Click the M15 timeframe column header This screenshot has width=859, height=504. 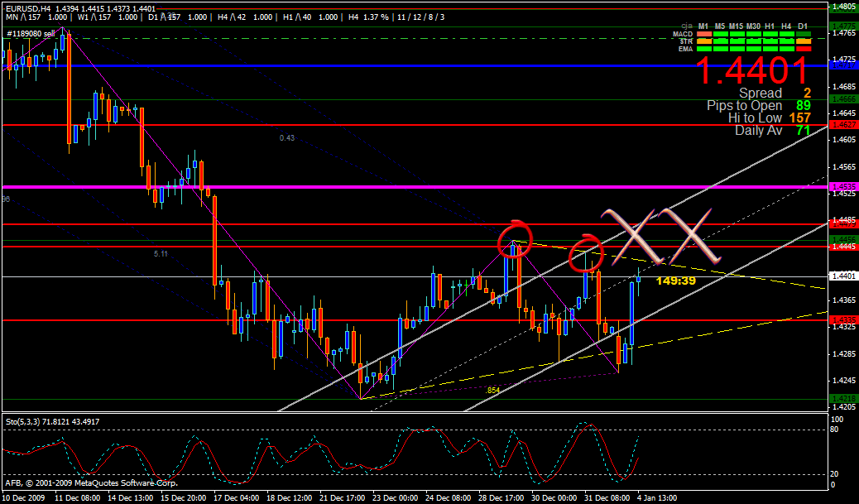tap(737, 26)
